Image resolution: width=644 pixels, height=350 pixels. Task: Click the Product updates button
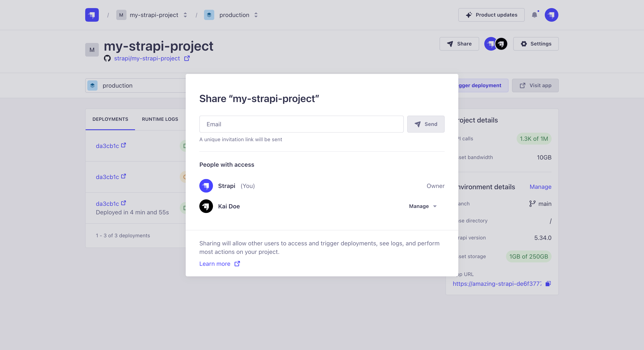point(491,15)
